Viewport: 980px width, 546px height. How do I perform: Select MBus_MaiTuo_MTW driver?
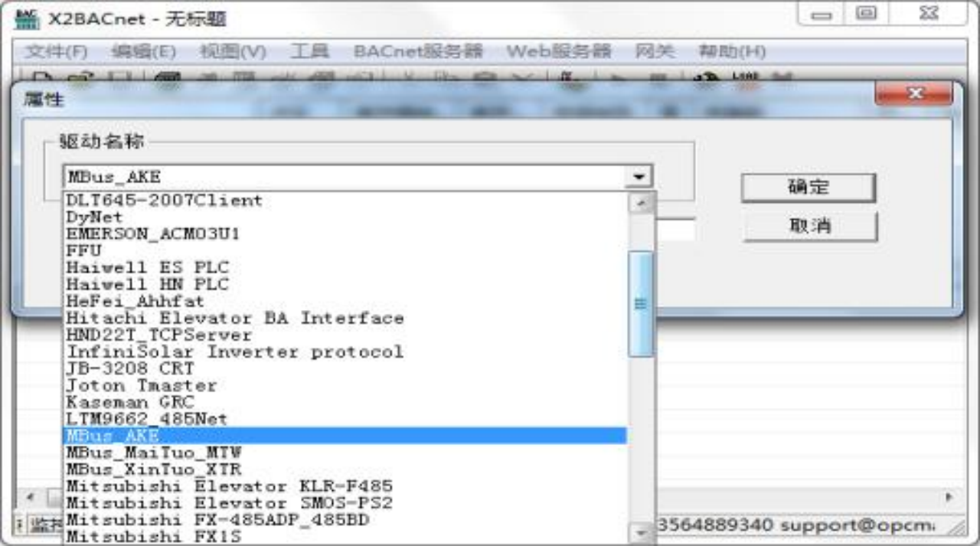coord(345,453)
